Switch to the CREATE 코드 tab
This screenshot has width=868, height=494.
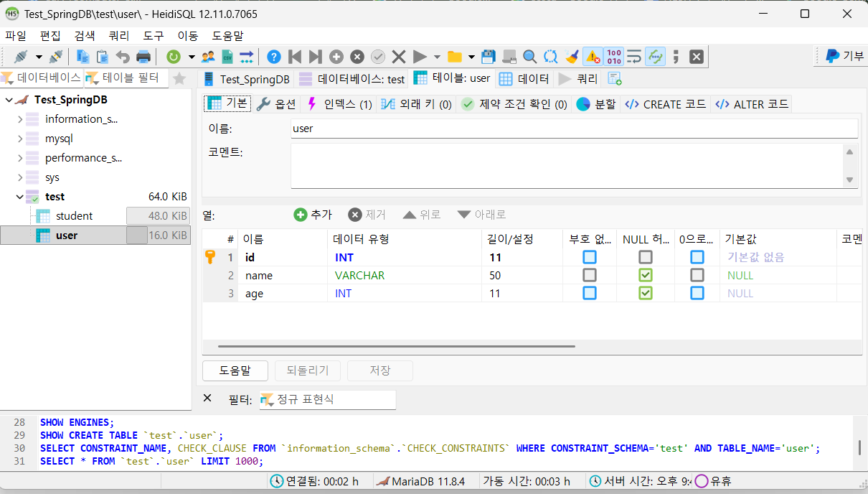pyautogui.click(x=666, y=104)
